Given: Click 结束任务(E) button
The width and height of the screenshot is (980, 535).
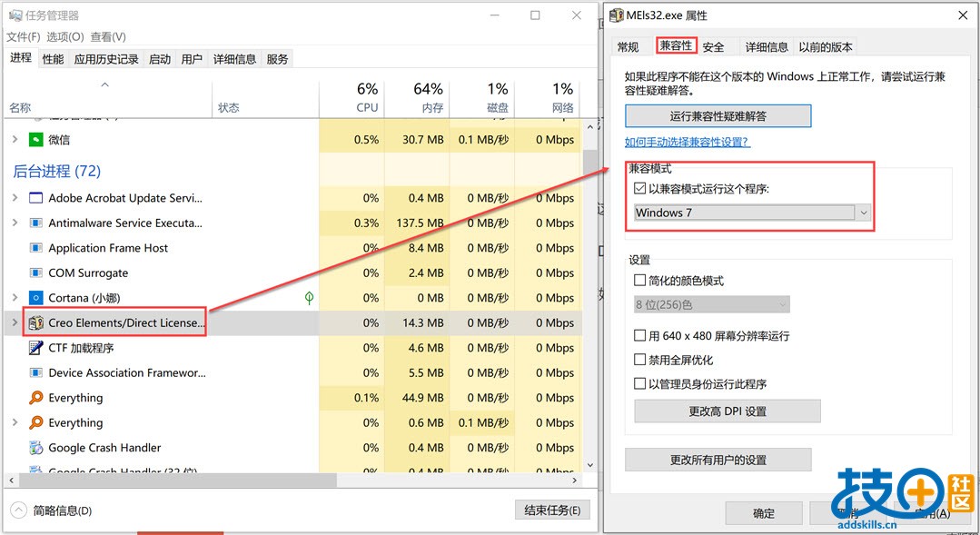Looking at the screenshot, I should 552,510.
